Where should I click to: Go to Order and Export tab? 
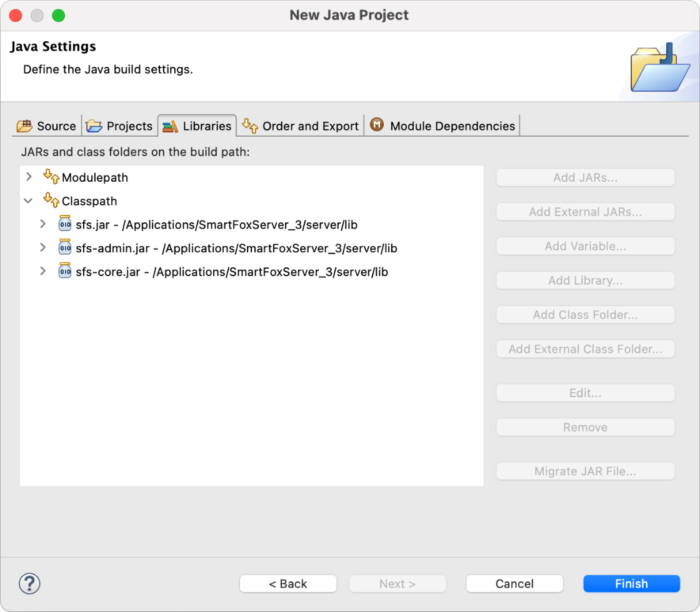301,126
